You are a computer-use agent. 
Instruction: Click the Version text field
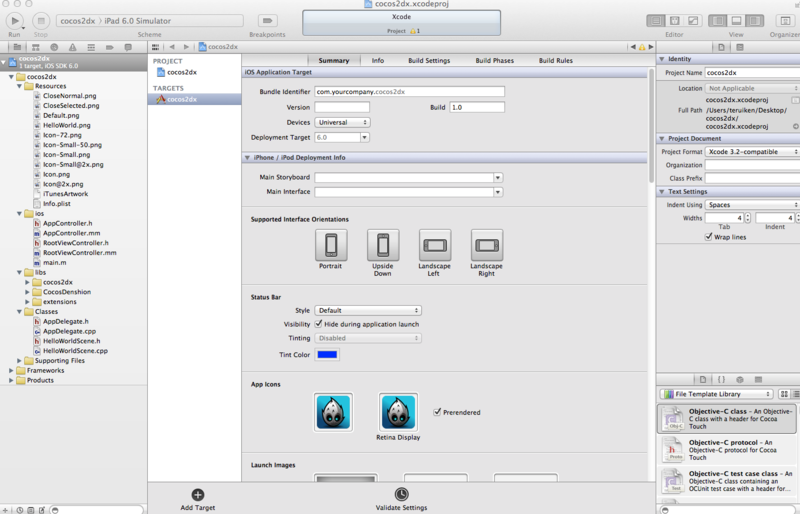coord(342,107)
